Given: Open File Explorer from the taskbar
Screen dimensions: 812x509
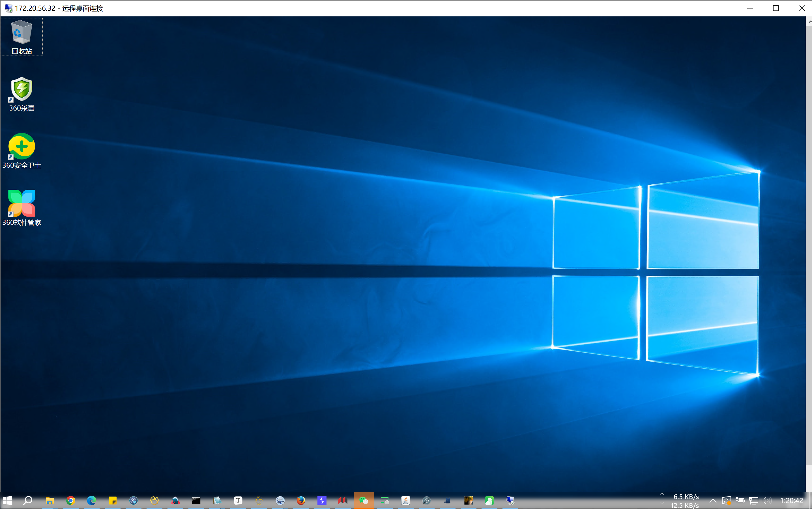Looking at the screenshot, I should (x=50, y=501).
